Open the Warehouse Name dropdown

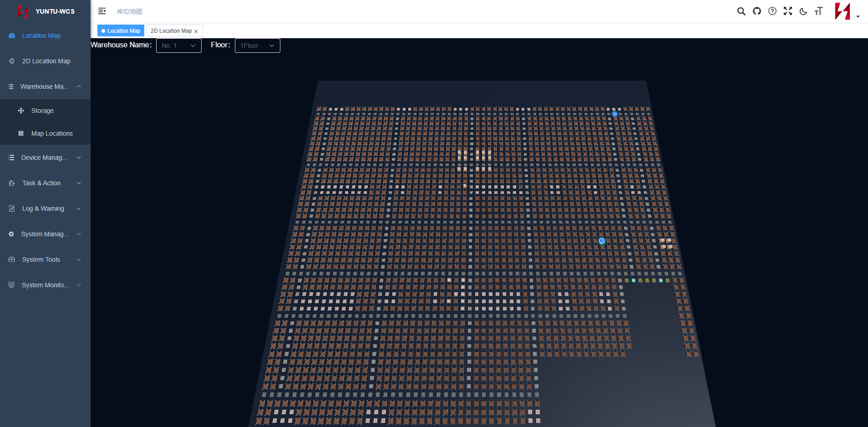coord(178,46)
